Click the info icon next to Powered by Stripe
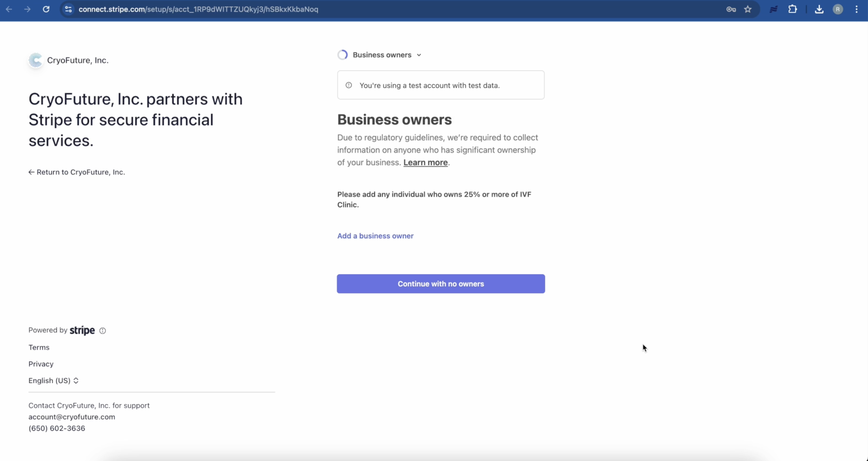This screenshot has width=868, height=461. 102,330
